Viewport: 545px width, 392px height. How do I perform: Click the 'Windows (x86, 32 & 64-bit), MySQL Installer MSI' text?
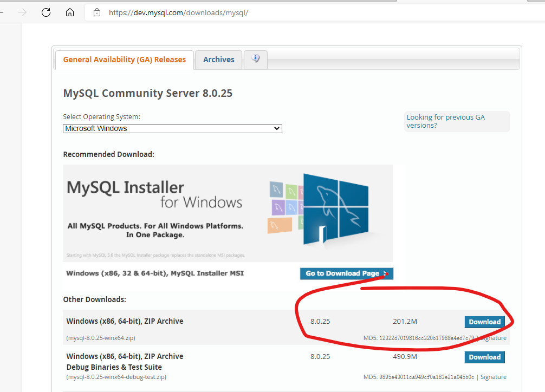(x=155, y=273)
